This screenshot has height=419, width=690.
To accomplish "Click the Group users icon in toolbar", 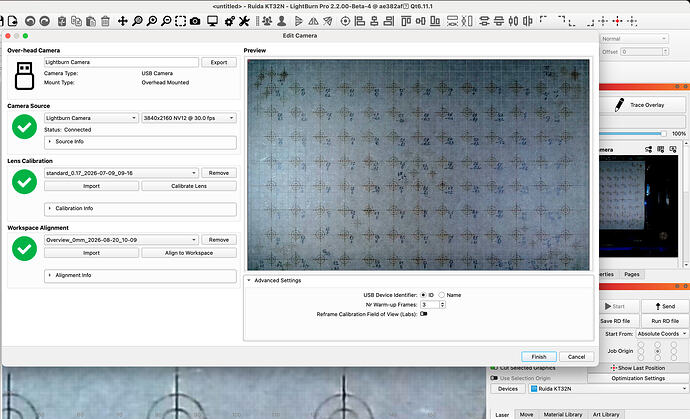I will pyautogui.click(x=267, y=21).
